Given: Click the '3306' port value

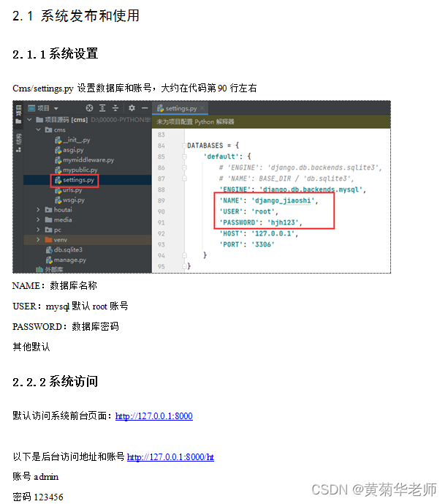Looking at the screenshot, I should tap(262, 244).
